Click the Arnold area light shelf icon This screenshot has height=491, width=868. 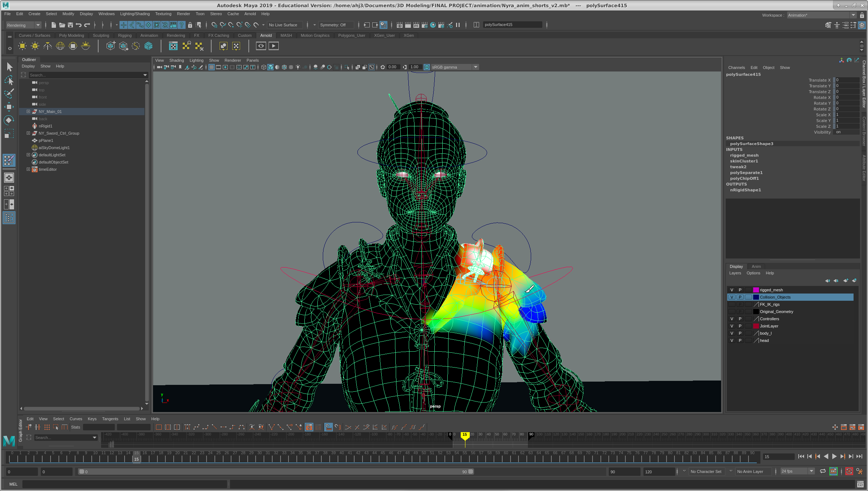pyautogui.click(x=22, y=46)
